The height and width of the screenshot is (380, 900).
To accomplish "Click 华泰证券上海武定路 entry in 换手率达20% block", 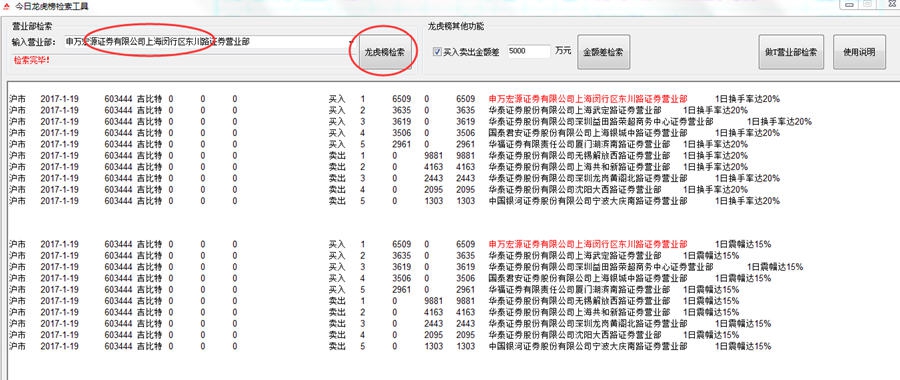I will [x=575, y=110].
